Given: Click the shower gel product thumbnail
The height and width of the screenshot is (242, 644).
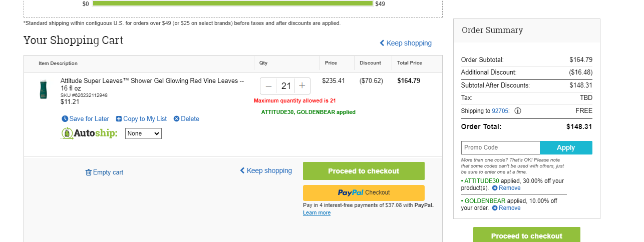Looking at the screenshot, I should point(44,89).
